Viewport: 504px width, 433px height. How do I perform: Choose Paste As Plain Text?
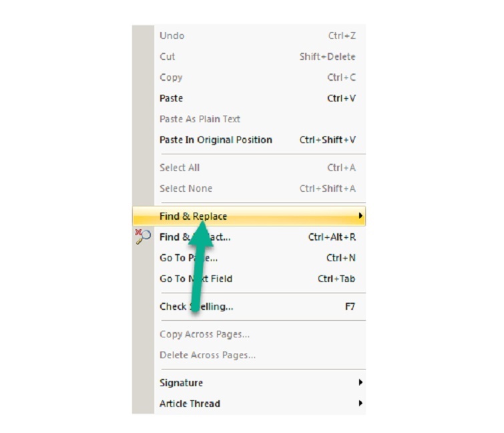click(200, 119)
